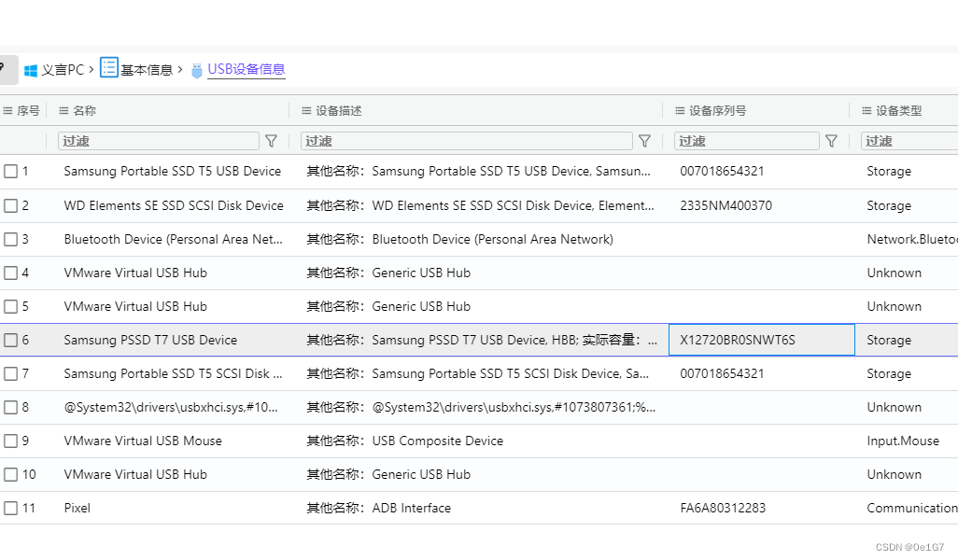Go to 义言PC in the breadcrumb

[63, 70]
